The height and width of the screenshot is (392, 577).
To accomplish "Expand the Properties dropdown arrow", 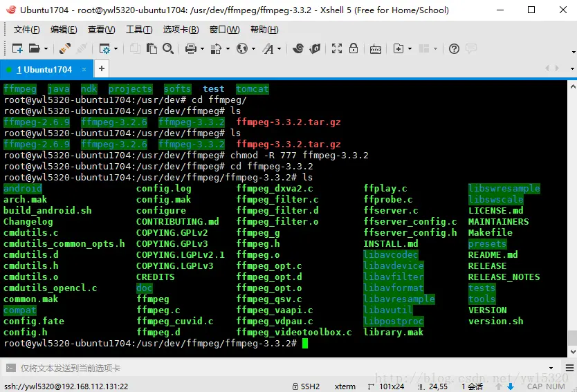I will pos(116,48).
